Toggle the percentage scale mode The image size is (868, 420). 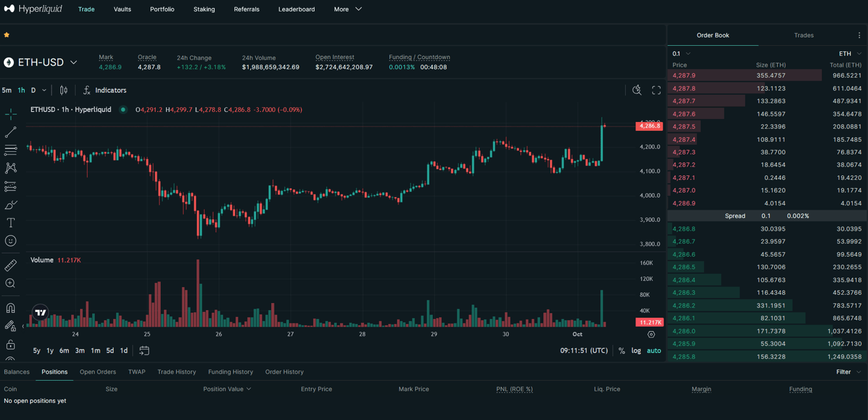tap(621, 350)
